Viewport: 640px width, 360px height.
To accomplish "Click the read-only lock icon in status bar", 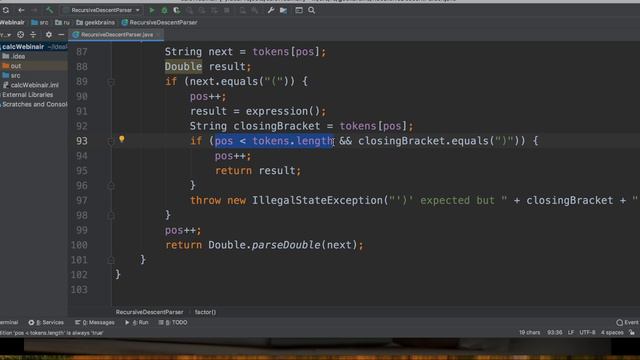I will [632, 333].
